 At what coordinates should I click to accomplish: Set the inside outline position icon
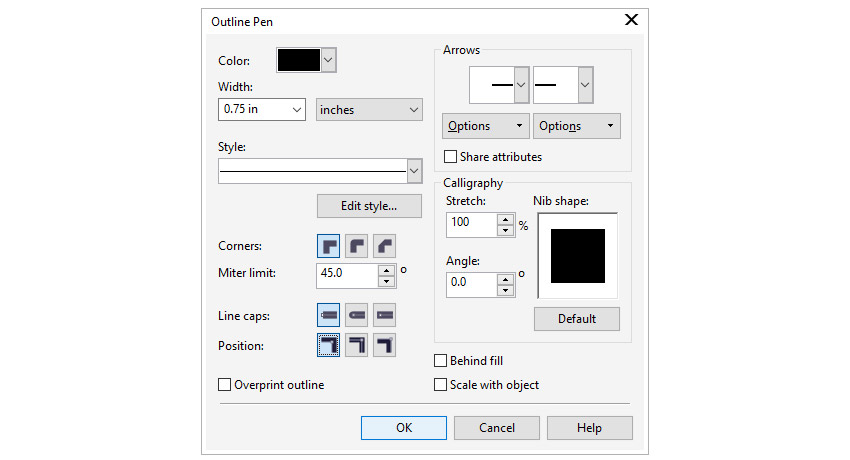pos(385,346)
